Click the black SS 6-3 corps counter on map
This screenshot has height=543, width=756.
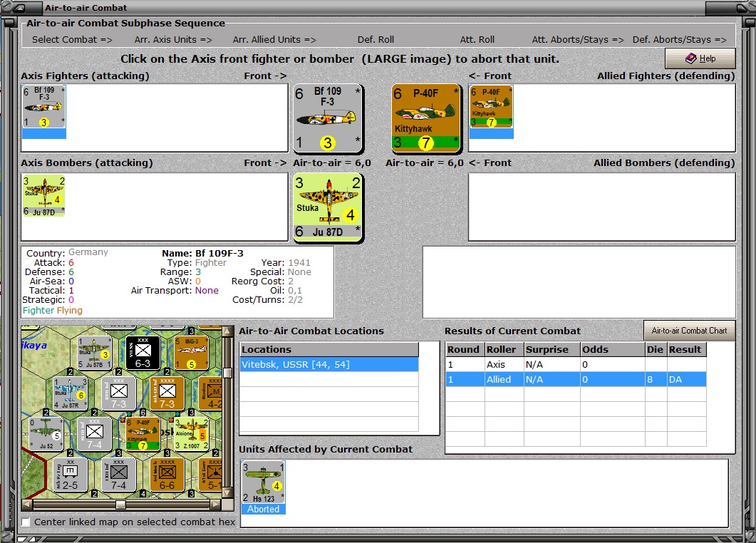(143, 353)
